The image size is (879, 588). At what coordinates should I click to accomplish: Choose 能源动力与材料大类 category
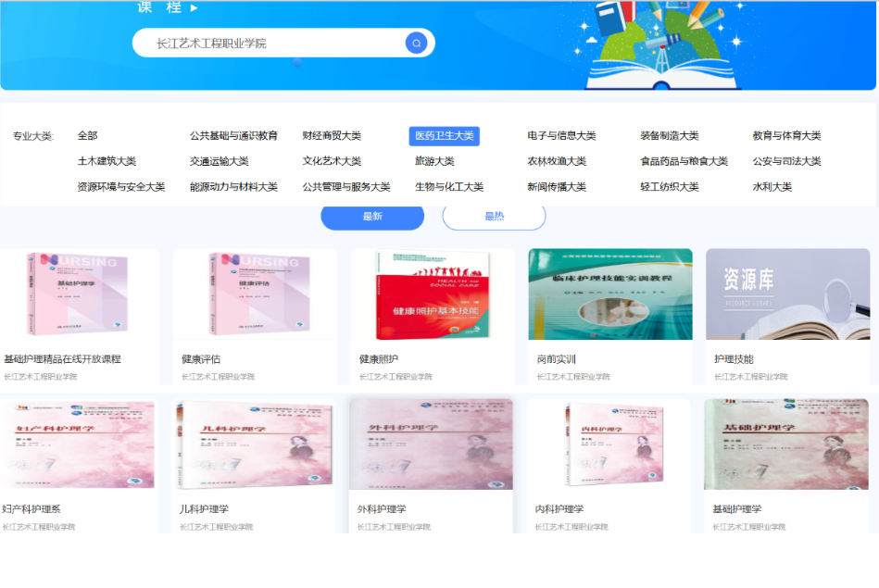[233, 187]
